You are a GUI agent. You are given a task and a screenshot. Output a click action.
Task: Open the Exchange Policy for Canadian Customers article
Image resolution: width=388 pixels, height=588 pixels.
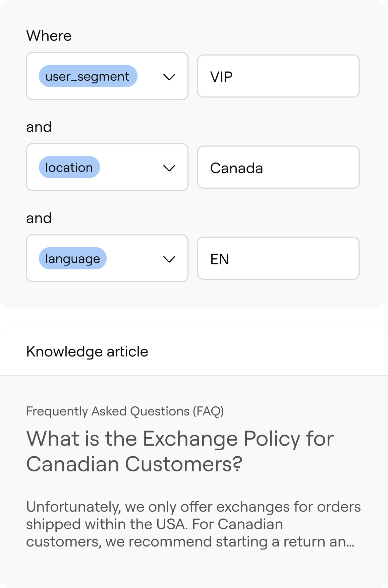pos(180,451)
